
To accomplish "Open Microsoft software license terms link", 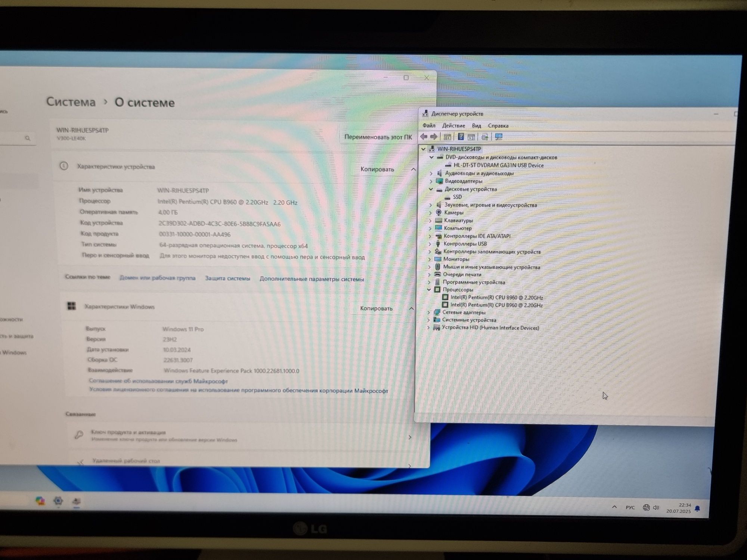I will tap(239, 390).
